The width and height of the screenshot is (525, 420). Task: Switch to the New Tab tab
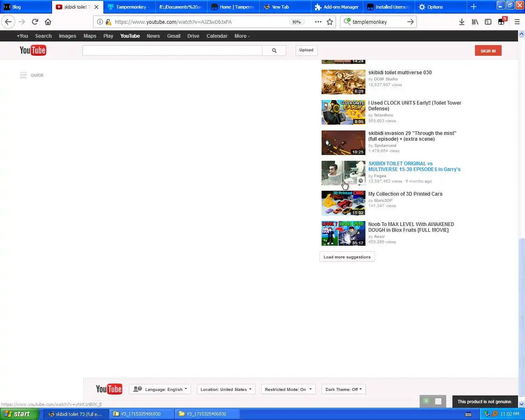pyautogui.click(x=285, y=7)
